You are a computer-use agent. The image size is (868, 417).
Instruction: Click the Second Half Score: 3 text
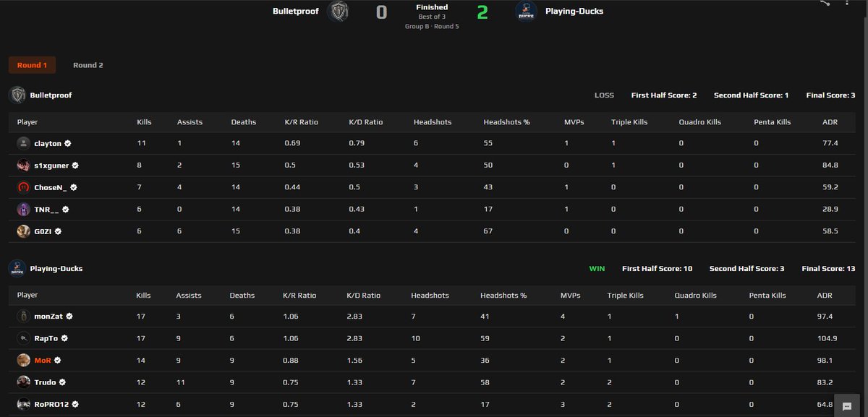(746, 268)
